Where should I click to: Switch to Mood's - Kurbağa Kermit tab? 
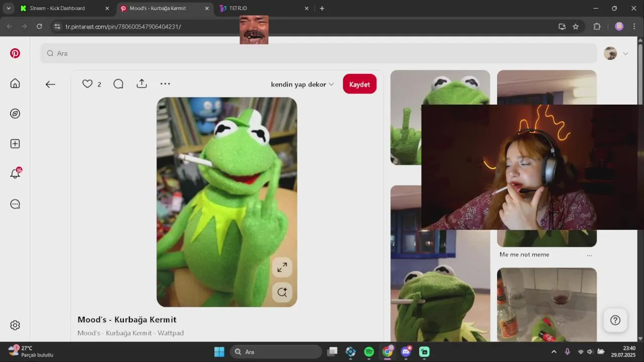pos(166,9)
